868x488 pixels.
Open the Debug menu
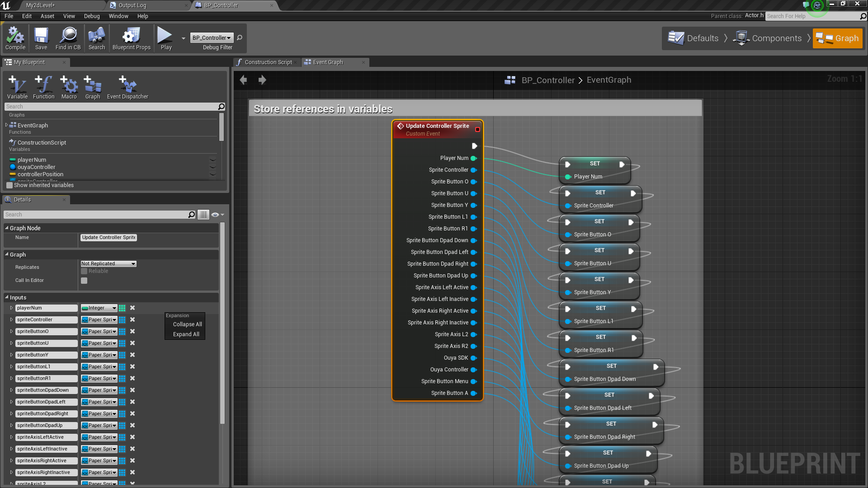pos(91,16)
